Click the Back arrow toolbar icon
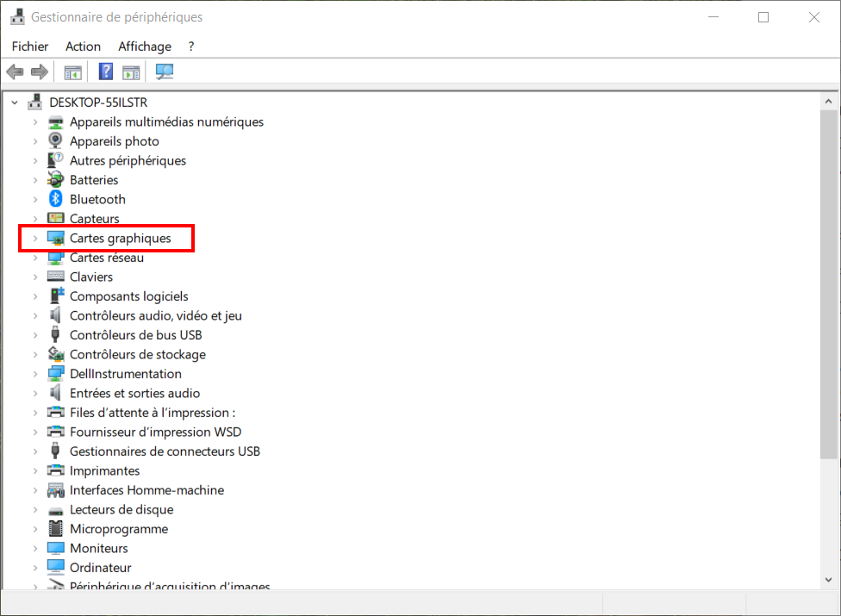 click(x=15, y=72)
